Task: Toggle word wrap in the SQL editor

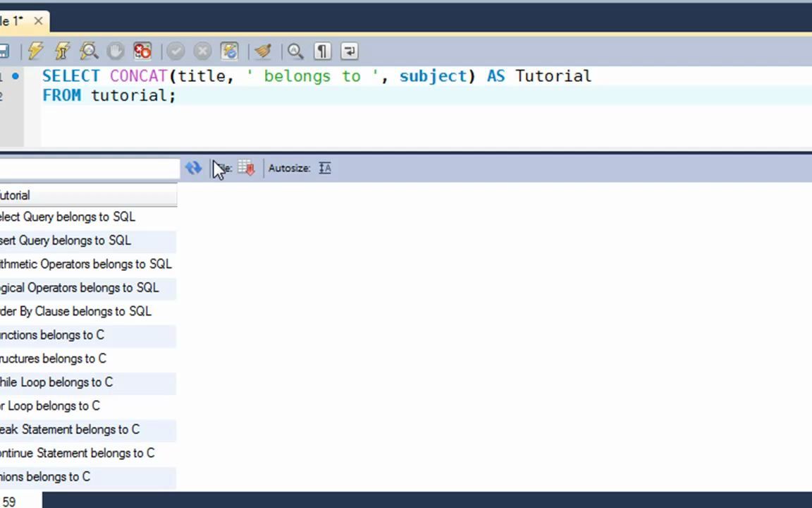Action: point(348,51)
